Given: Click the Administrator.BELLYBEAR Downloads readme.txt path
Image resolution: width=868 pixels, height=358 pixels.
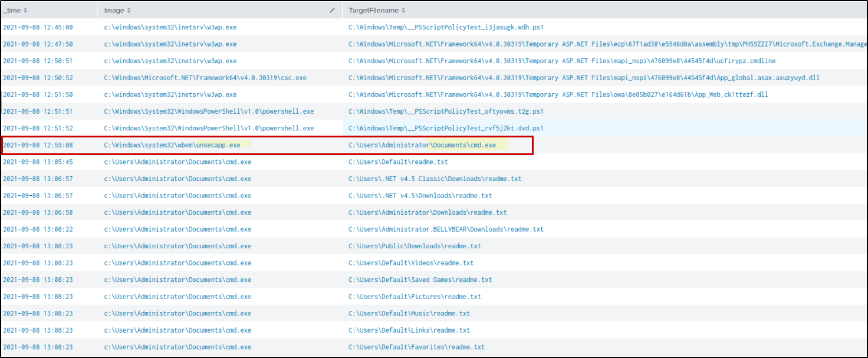Looking at the screenshot, I should click(446, 229).
